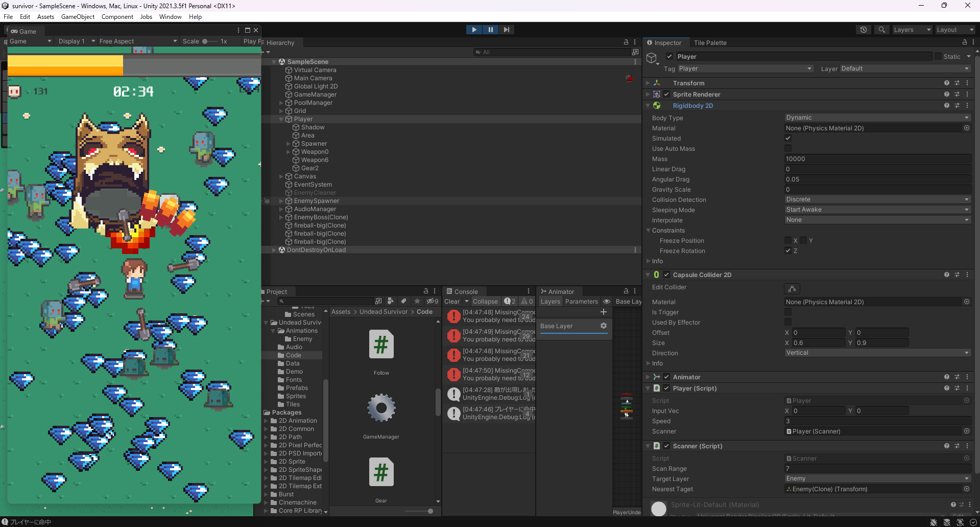Screen dimensions: 980x527
Task: Click the Step frame button
Action: pos(506,30)
